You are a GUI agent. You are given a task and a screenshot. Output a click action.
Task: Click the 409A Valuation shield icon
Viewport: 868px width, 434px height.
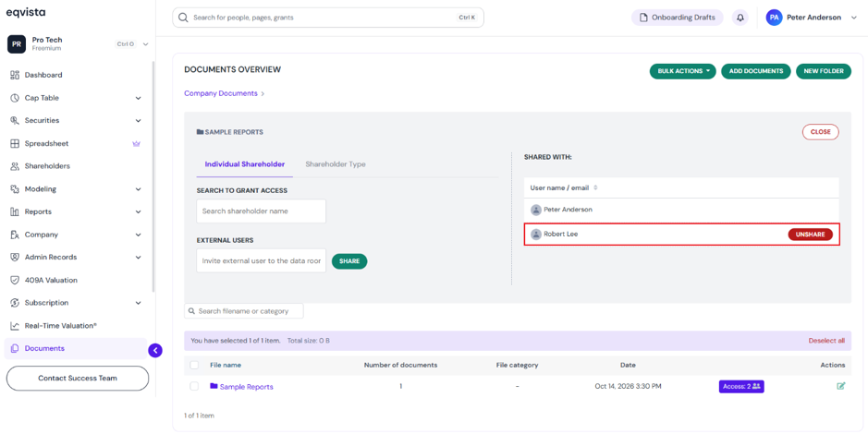[x=15, y=281]
